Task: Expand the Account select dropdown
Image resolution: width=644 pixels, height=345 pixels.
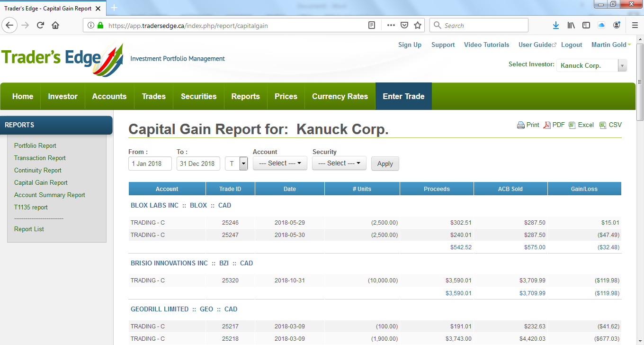Action: click(280, 163)
